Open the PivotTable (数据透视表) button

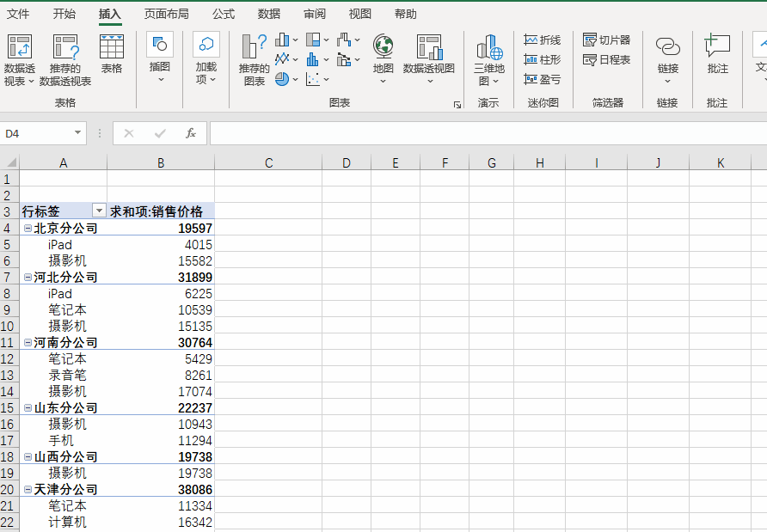coord(20,59)
